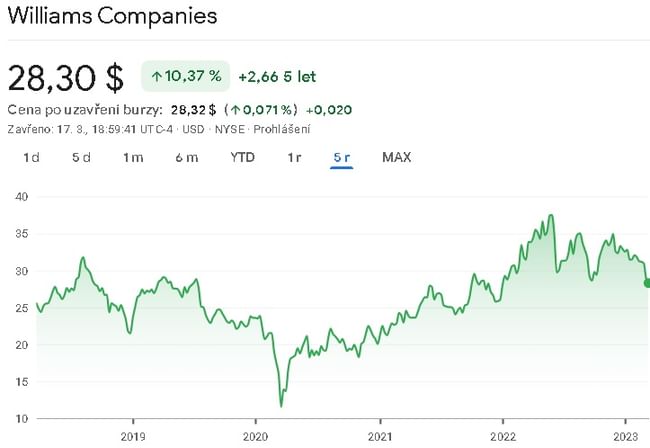Show the MAX time range
The height and width of the screenshot is (448, 650).
pos(396,157)
